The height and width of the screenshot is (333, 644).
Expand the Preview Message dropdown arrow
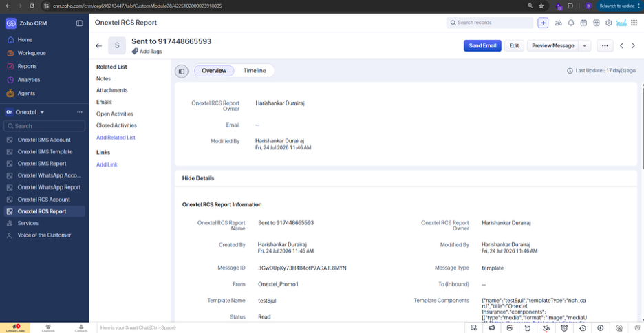click(x=584, y=45)
